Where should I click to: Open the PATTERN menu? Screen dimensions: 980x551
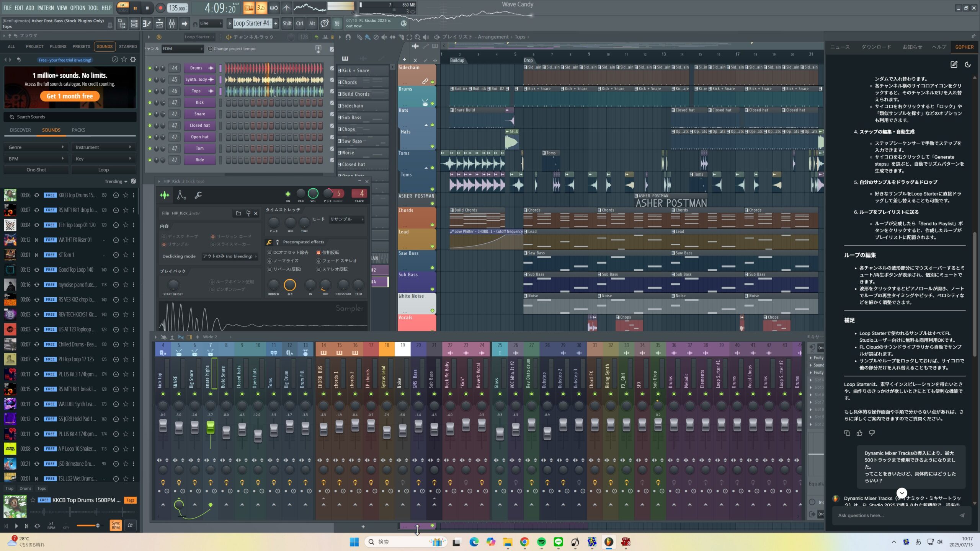[x=46, y=8]
